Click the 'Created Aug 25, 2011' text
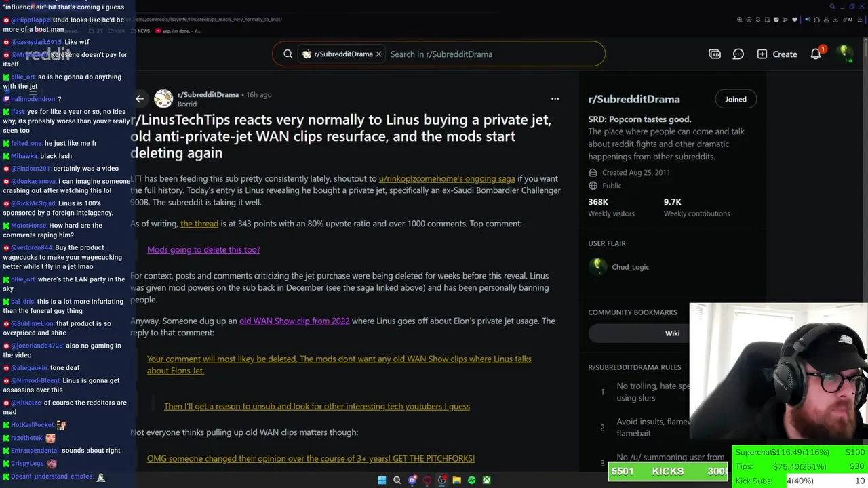Screen dimensions: 868x488 pyautogui.click(x=635, y=173)
